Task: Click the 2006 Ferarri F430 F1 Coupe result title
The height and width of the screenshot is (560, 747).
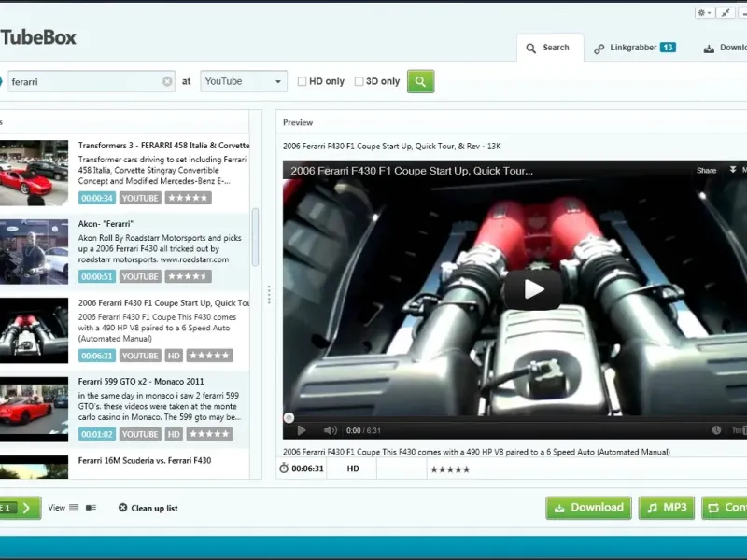Action: tap(163, 302)
